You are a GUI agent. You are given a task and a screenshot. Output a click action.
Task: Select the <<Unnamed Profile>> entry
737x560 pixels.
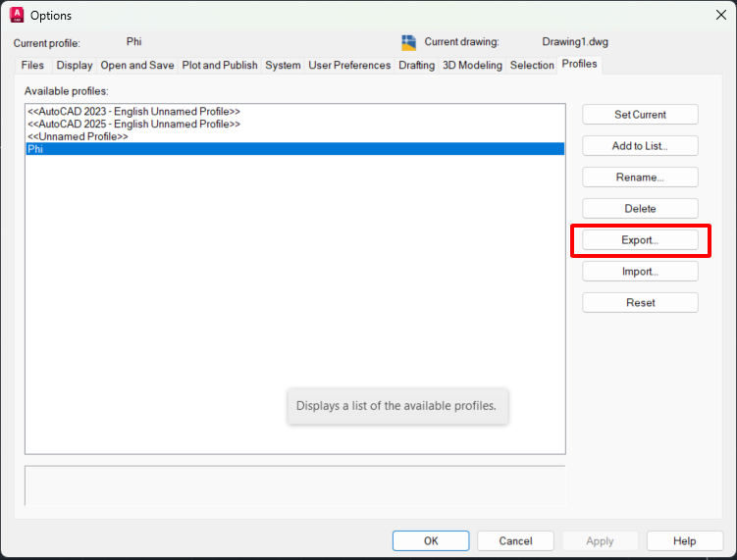pos(295,136)
